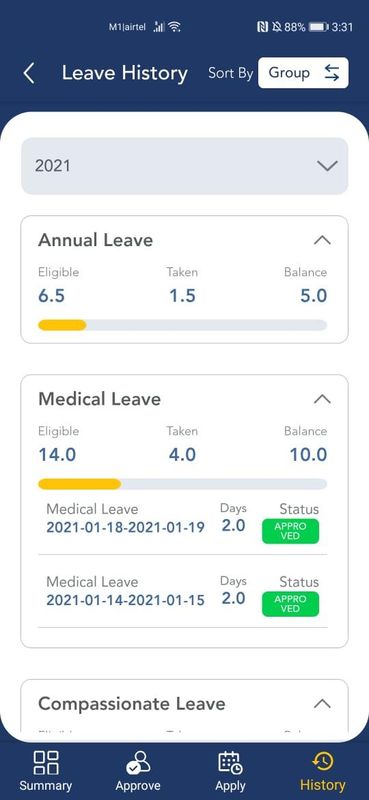369x800 pixels.
Task: Tap the History clock icon
Action: (323, 762)
